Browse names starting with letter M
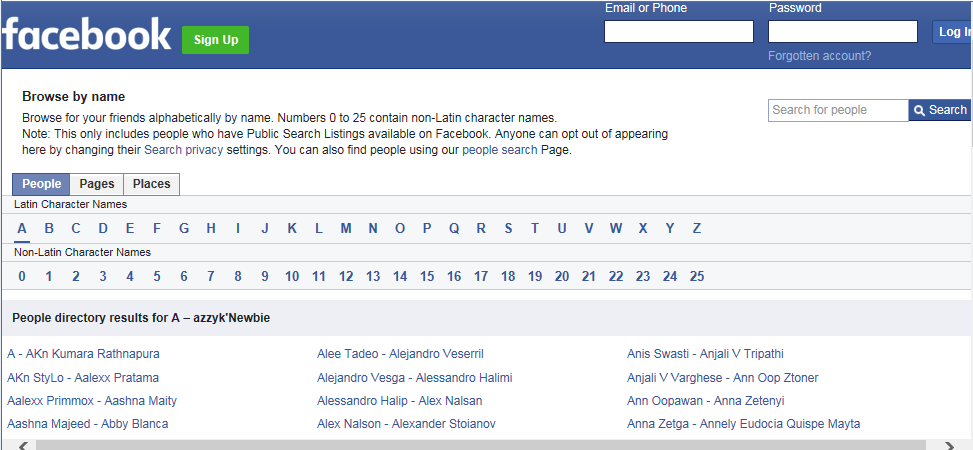 (346, 228)
